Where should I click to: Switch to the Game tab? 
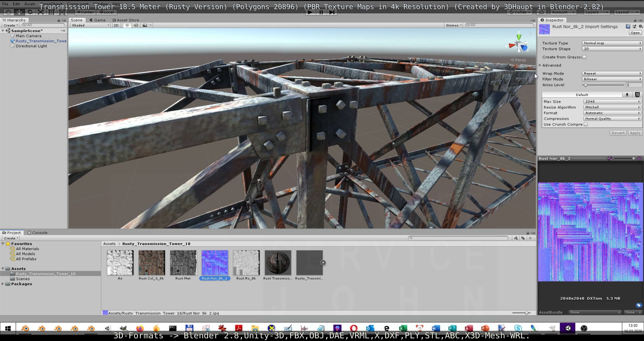(97, 20)
